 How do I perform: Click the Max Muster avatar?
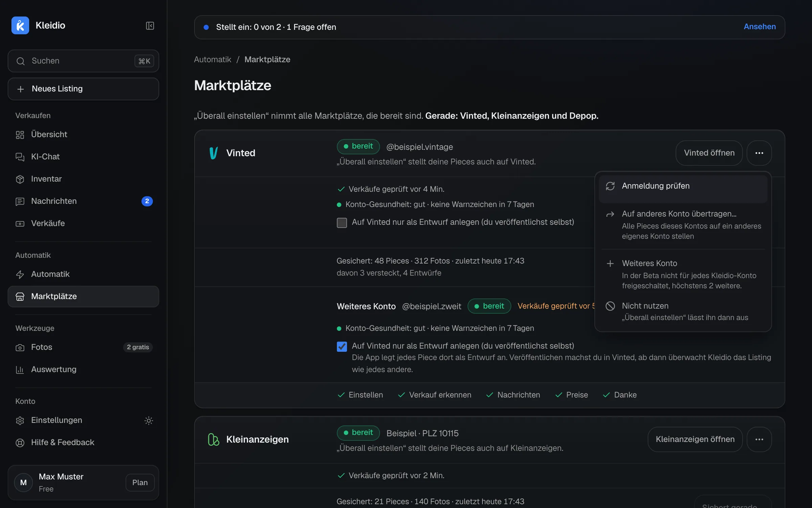click(x=23, y=482)
